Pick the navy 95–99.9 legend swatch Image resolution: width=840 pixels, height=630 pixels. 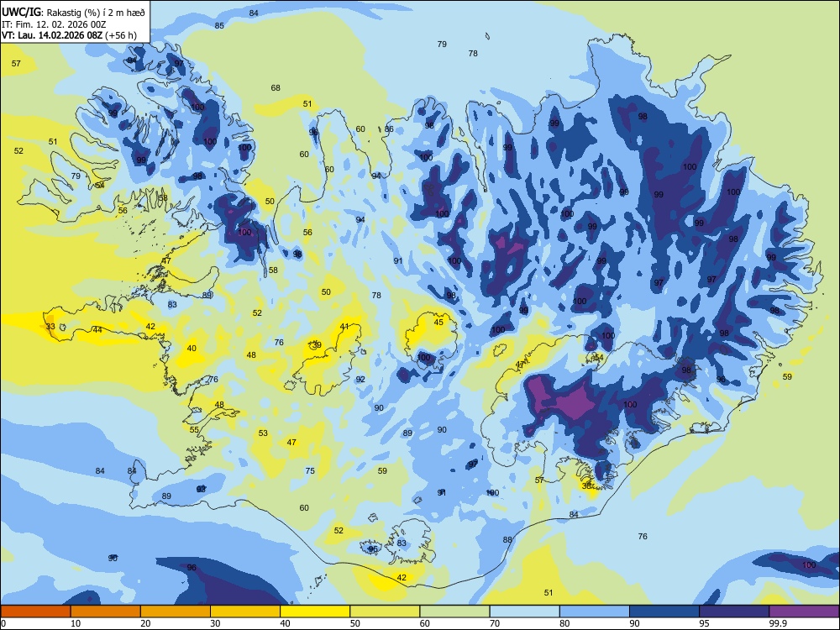tap(734, 612)
